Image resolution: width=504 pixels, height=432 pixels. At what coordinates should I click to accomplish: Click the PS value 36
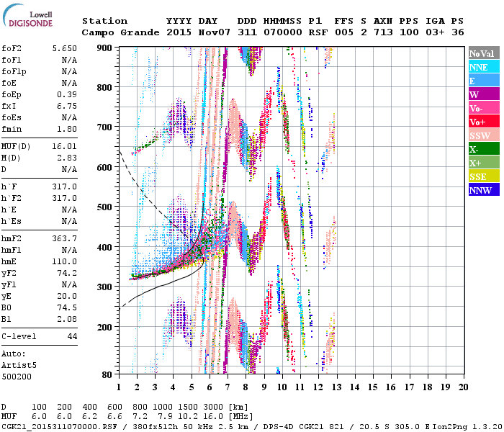(x=458, y=32)
